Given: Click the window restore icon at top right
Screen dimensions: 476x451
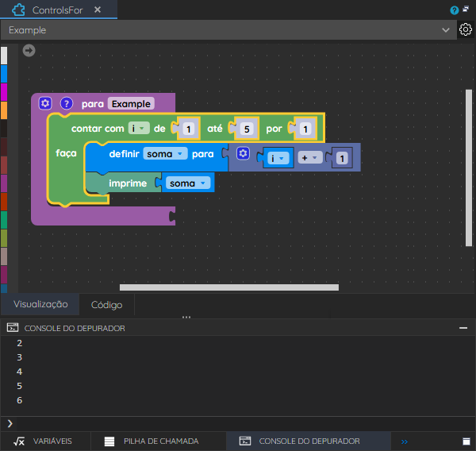Looking at the screenshot, I should [466, 9].
